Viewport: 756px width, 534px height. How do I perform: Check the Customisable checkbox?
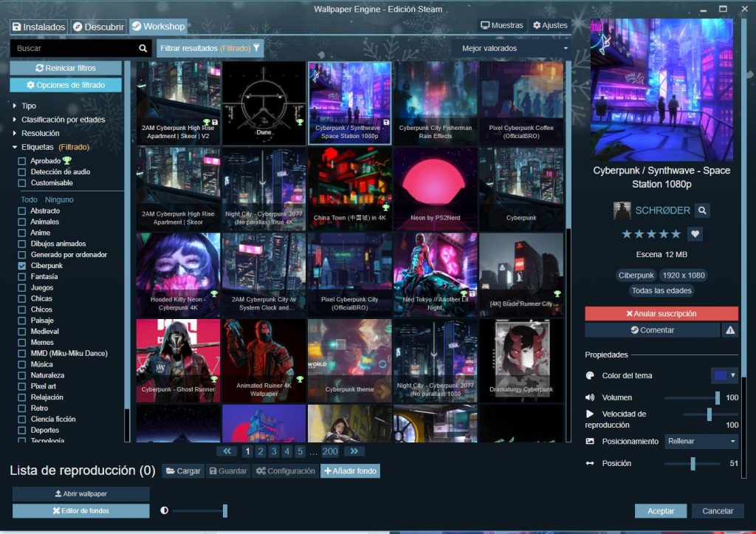21,183
